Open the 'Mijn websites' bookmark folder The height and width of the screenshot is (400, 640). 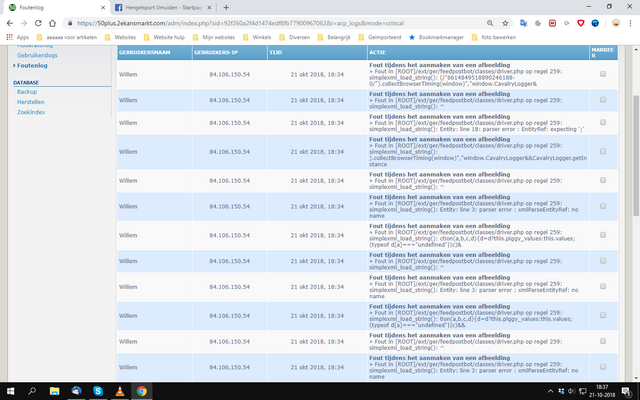(x=214, y=37)
